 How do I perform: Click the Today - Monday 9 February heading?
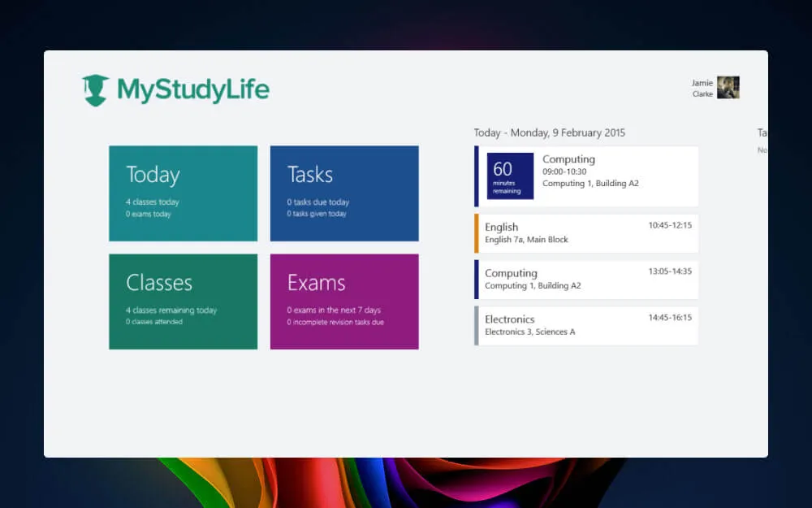[x=549, y=132]
